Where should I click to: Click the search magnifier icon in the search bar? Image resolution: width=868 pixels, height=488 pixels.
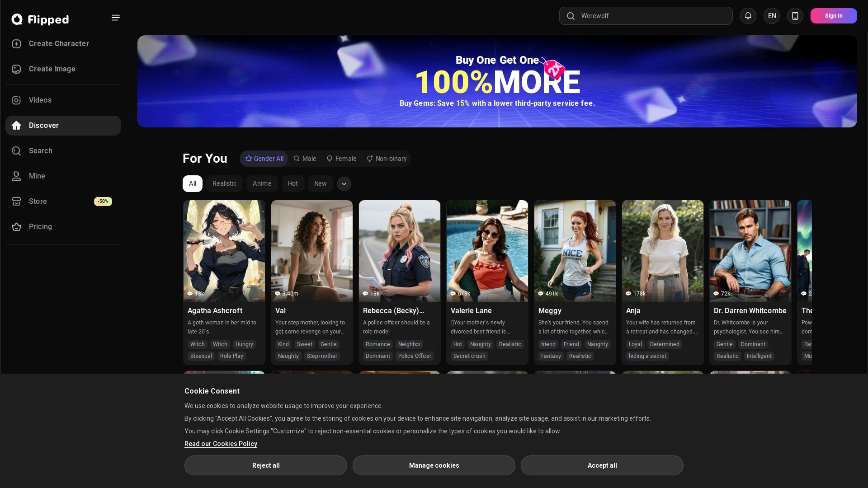[x=571, y=16]
